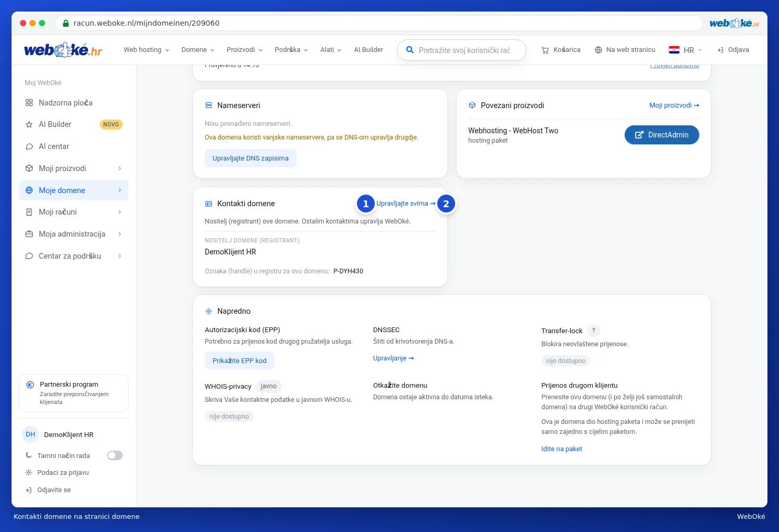
Task: Click the AI centar chat icon
Action: pyautogui.click(x=29, y=146)
